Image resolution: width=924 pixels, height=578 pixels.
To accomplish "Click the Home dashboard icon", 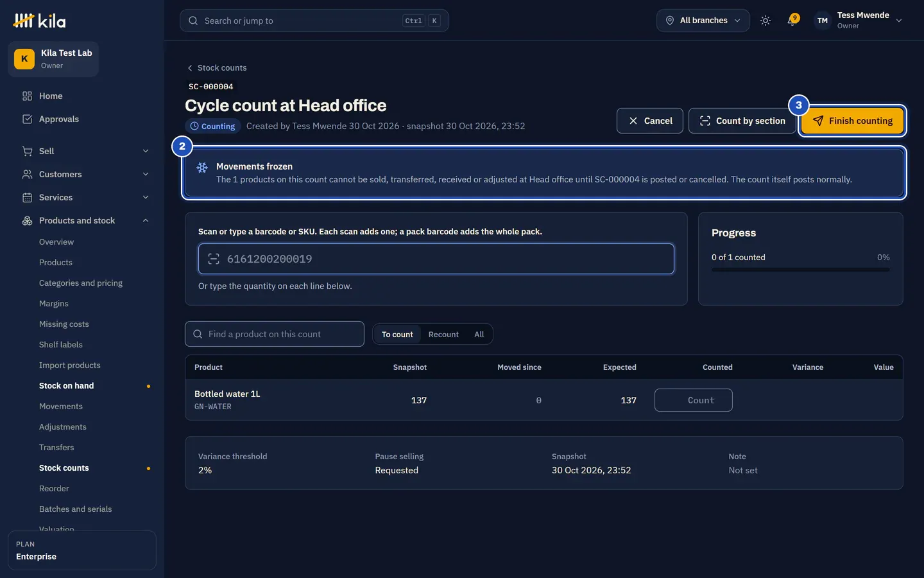I will pos(27,96).
